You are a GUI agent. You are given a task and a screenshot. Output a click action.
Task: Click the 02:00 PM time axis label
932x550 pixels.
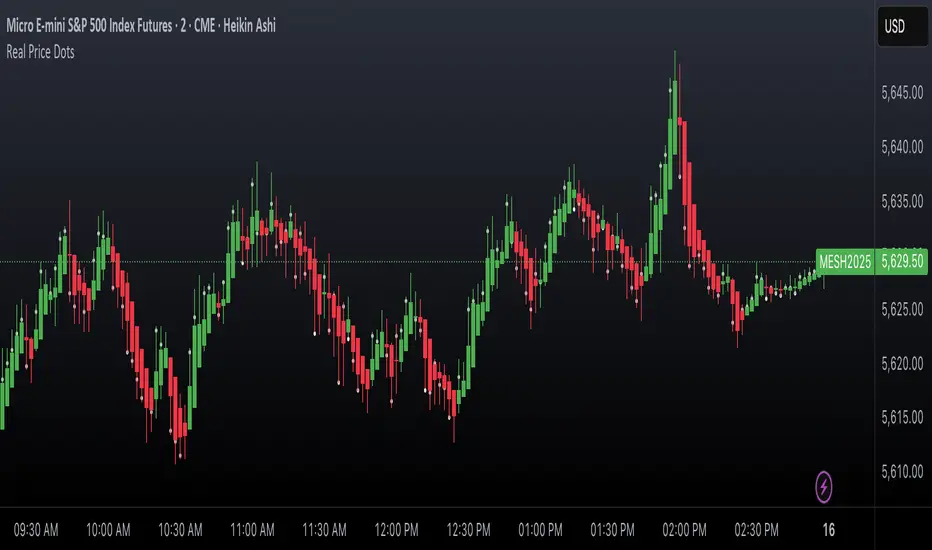click(684, 530)
